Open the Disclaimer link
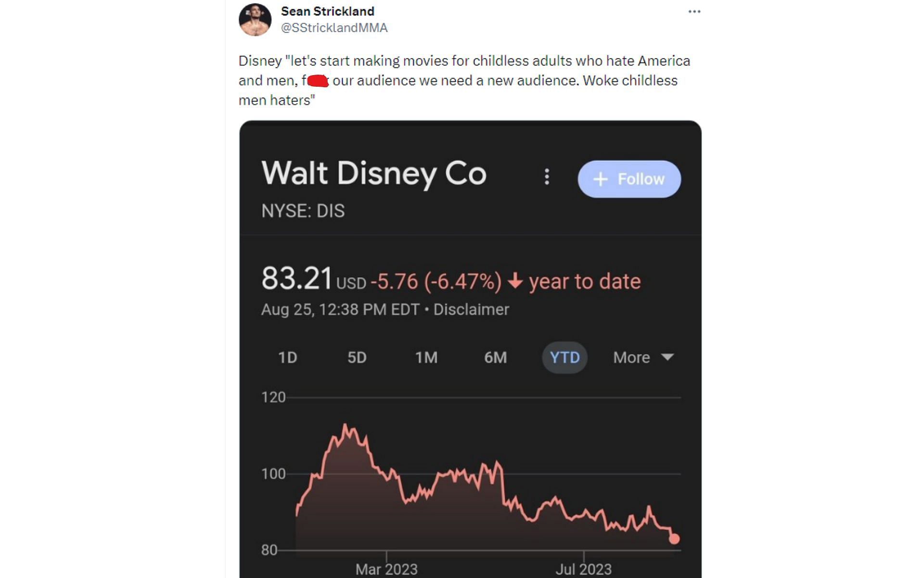 pos(471,309)
